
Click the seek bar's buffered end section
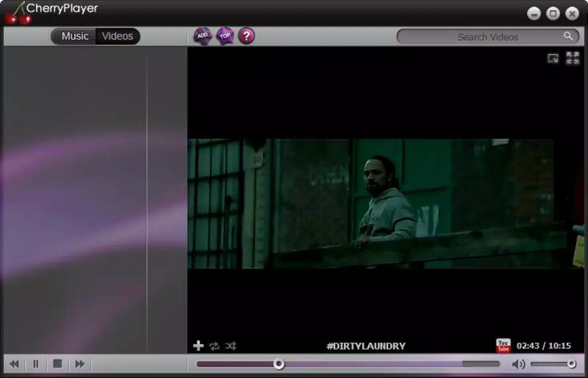tap(481, 364)
